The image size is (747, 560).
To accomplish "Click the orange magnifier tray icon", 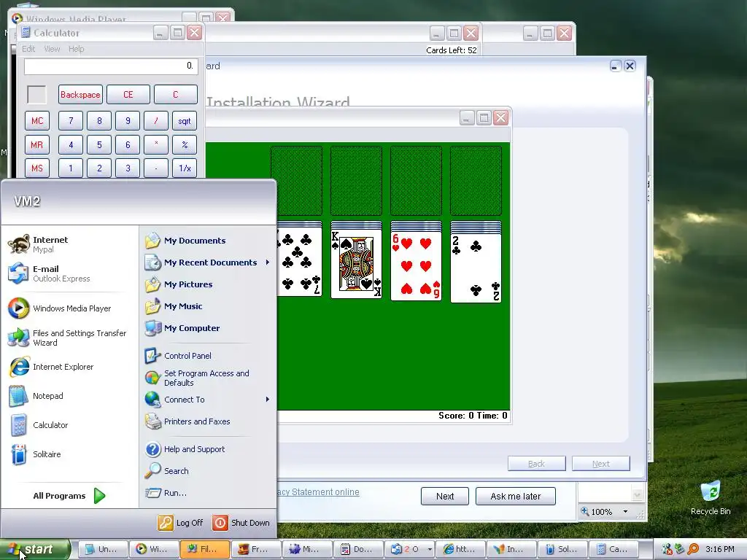I will (x=693, y=549).
